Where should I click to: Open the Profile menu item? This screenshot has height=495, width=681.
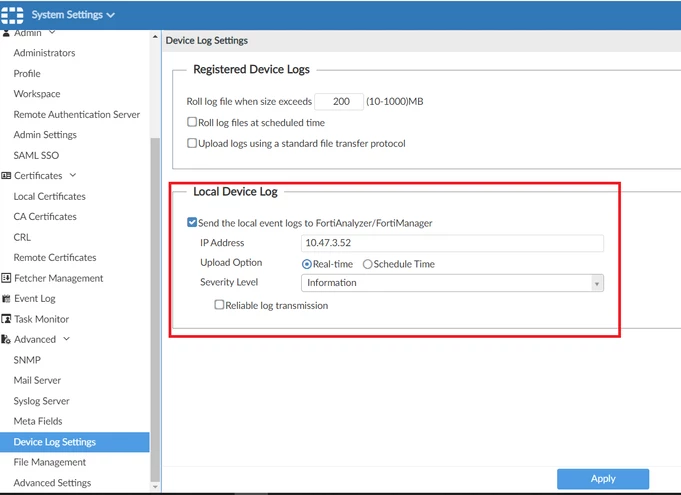coord(27,73)
